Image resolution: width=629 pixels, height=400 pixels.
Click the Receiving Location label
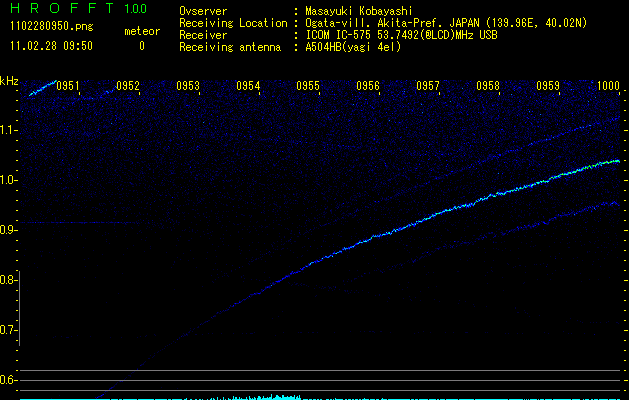tap(233, 23)
